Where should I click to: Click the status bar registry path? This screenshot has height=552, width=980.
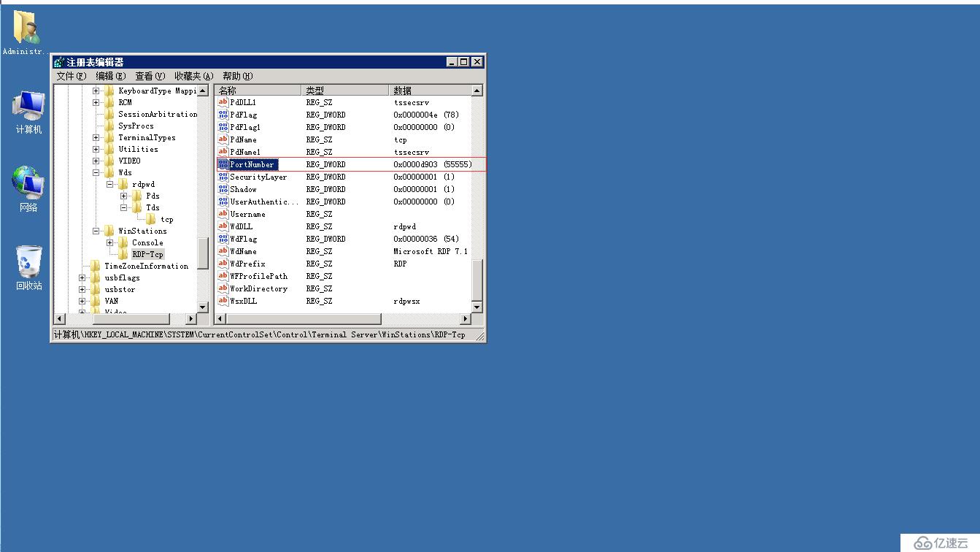tap(259, 334)
